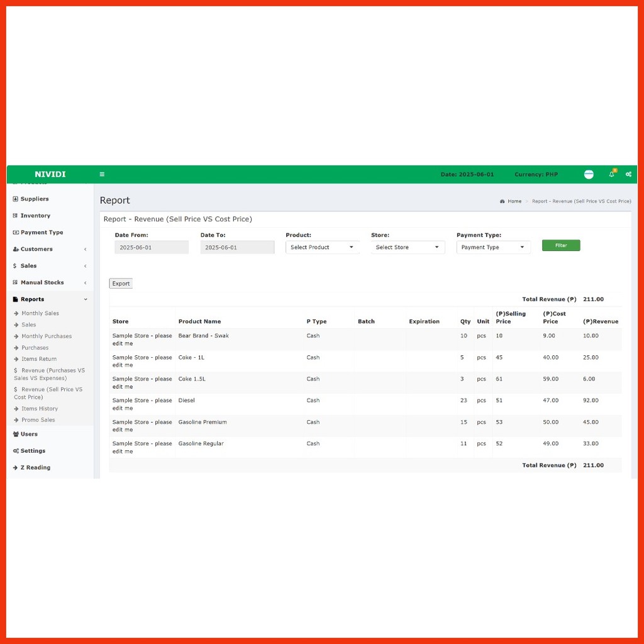Open the Select Store dropdown
644x644 pixels.
coord(408,247)
